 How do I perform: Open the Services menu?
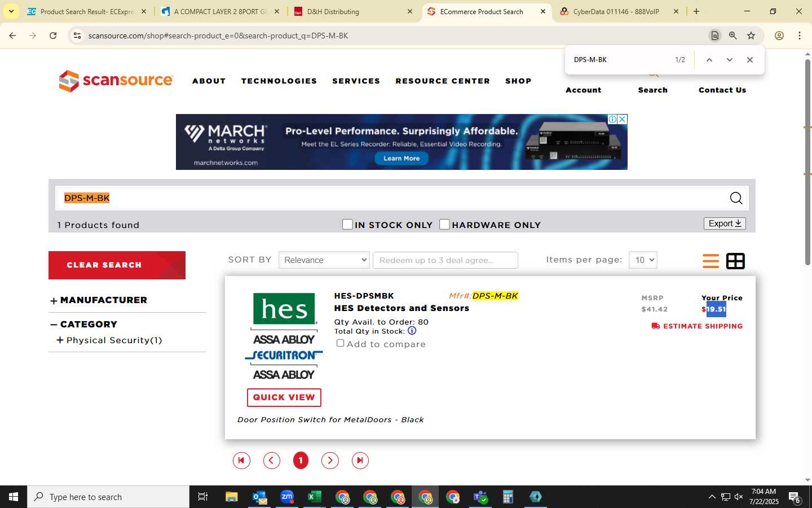click(356, 81)
